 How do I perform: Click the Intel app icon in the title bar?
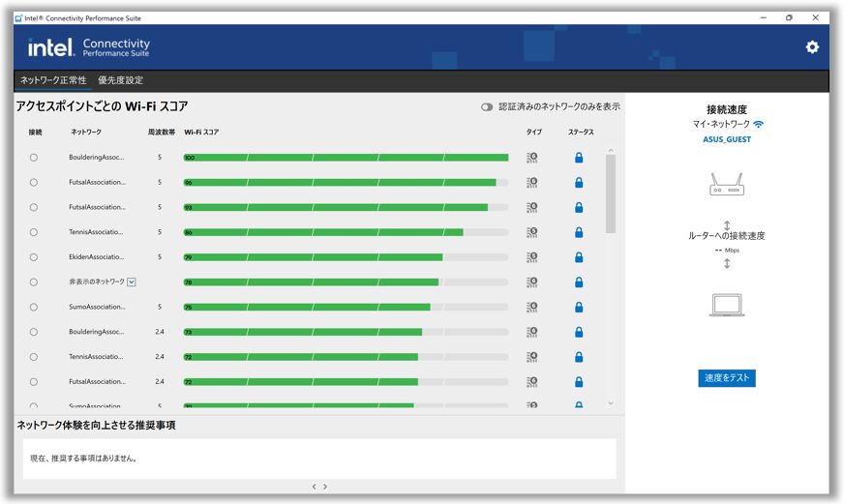(x=18, y=17)
